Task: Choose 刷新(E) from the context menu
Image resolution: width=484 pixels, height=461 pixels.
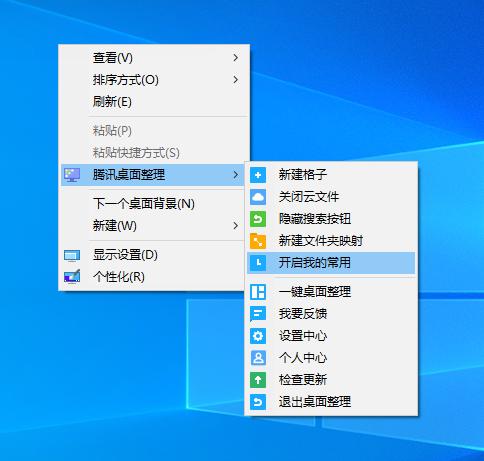Action: [x=154, y=102]
